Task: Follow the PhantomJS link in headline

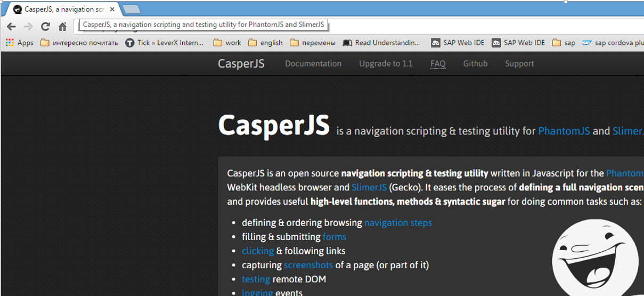Action: coord(564,131)
